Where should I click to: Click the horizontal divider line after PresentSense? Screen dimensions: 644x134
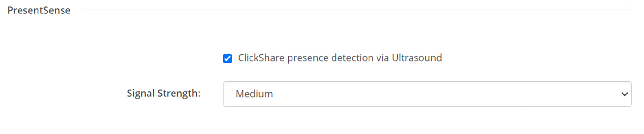click(x=357, y=10)
